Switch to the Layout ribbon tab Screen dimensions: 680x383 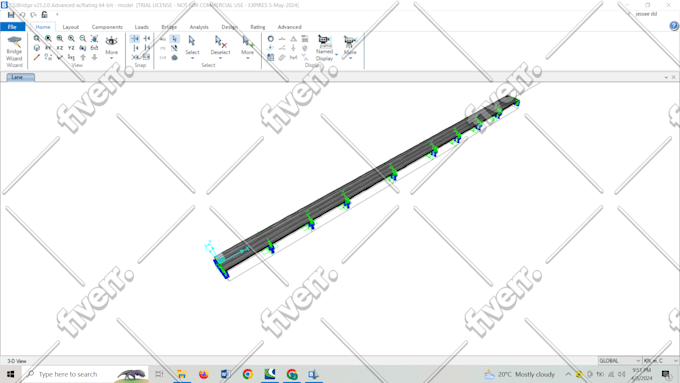click(71, 27)
